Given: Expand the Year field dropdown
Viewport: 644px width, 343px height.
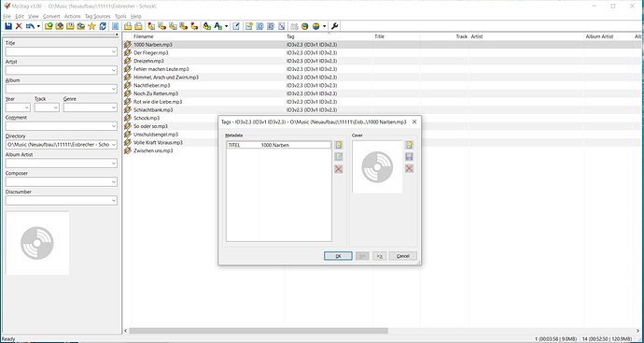Looking at the screenshot, I should (27, 107).
